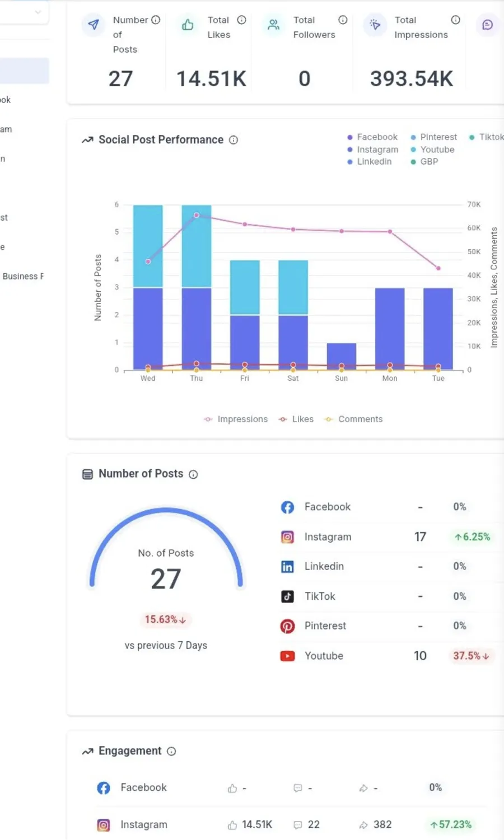The width and height of the screenshot is (504, 840).
Task: Toggle Impressions line in bottom legend
Action: coord(236,419)
